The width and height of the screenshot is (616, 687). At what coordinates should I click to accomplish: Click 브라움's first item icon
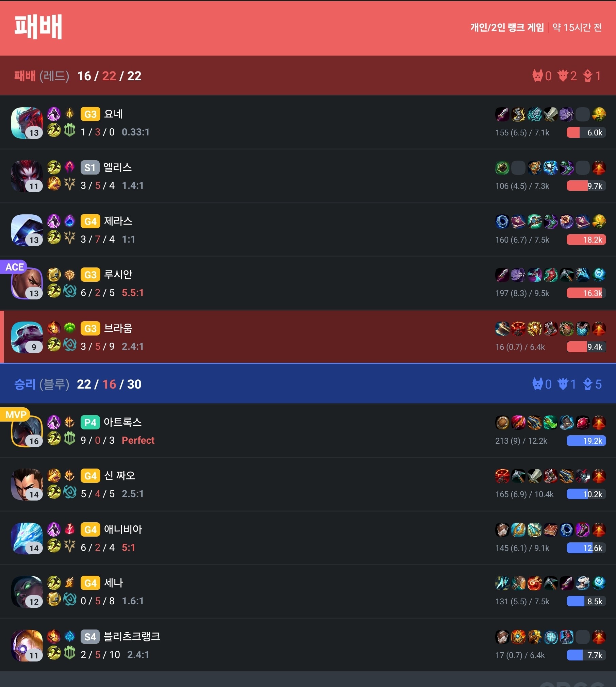click(502, 329)
